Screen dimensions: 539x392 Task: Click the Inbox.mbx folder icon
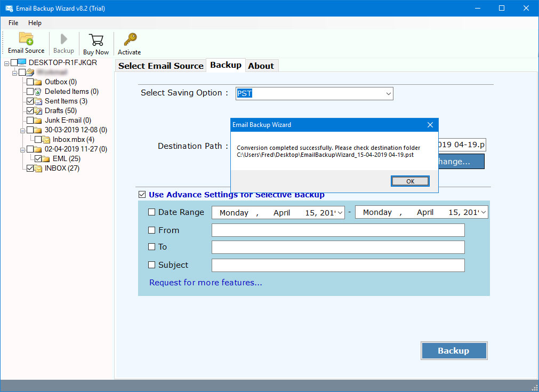46,140
